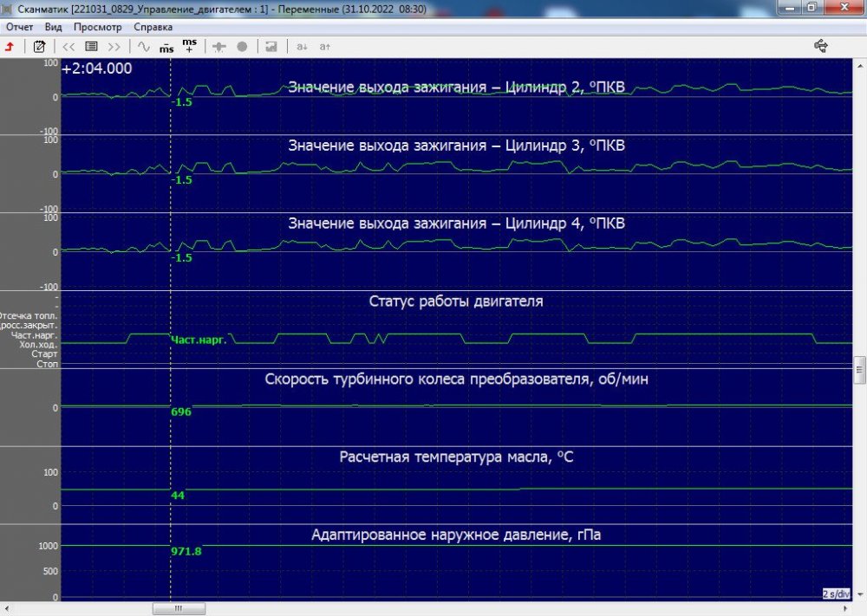
Task: Open the notepad edit icon in toolbar
Action: point(39,46)
